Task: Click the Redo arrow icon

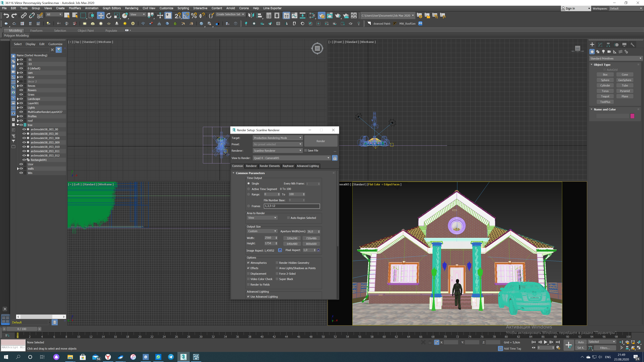Action: [14, 15]
